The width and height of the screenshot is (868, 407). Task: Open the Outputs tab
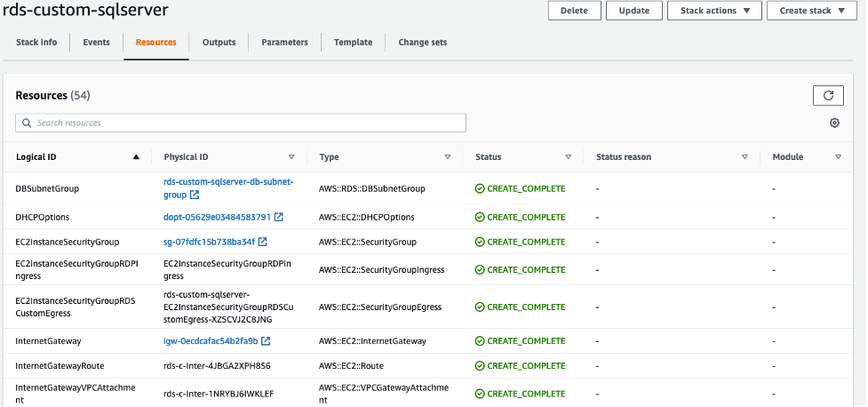[219, 43]
